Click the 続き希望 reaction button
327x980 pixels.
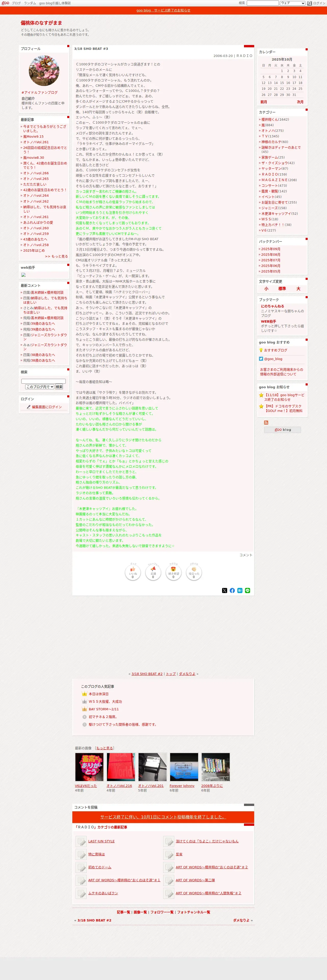(173, 572)
